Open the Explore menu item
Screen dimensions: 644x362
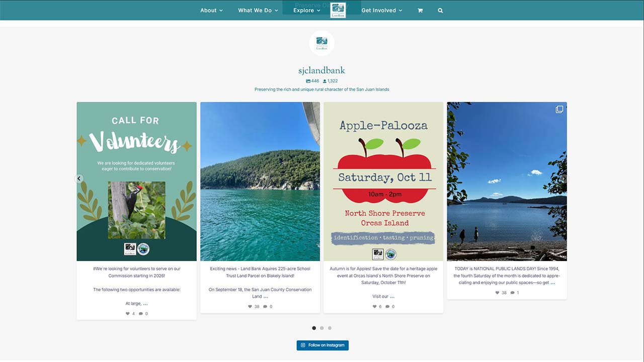[307, 11]
